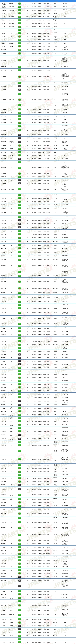This screenshot has height=644, width=76.
Task: Click PB icon in Audi 80 DZ engine row
Action: (x=20, y=40)
